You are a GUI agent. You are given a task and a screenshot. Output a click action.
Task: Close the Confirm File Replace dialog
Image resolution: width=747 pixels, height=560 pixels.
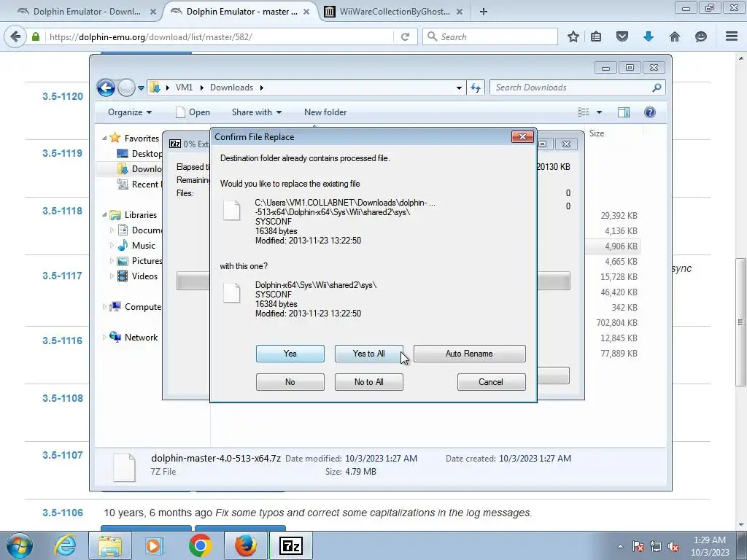[522, 136]
